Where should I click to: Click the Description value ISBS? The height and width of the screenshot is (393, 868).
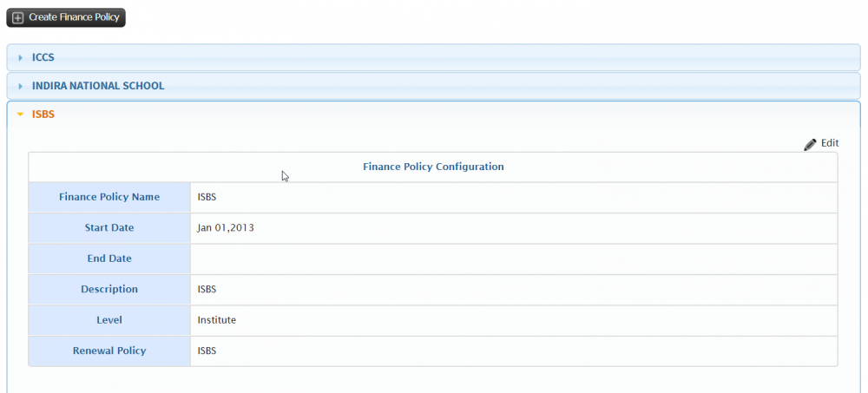point(207,290)
